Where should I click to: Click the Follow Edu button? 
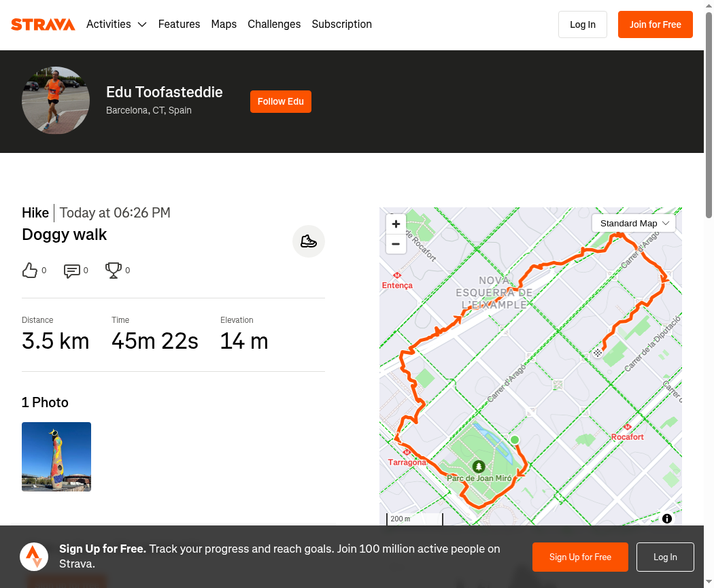[280, 101]
